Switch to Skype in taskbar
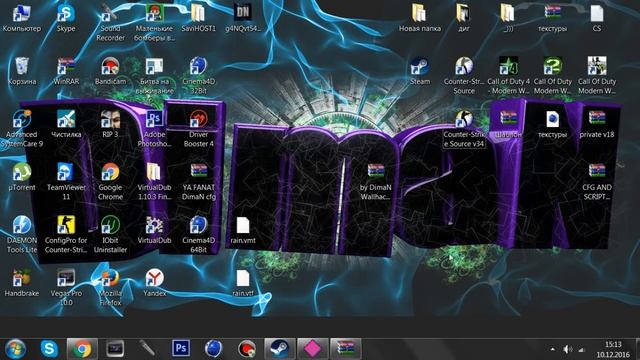 [x=49, y=349]
